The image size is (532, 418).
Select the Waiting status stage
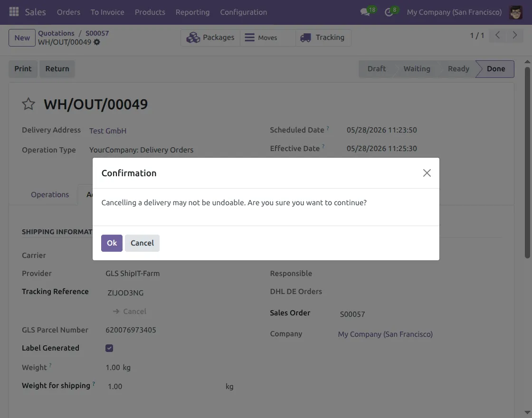pyautogui.click(x=417, y=69)
